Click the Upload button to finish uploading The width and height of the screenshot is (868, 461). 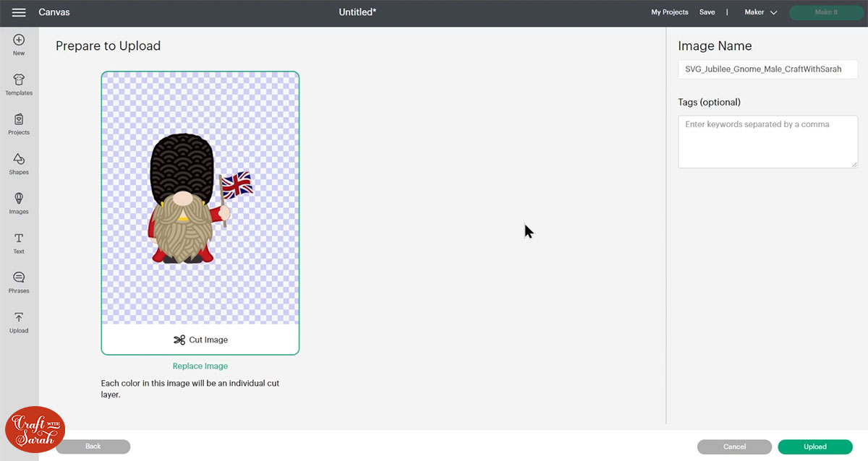pos(814,447)
